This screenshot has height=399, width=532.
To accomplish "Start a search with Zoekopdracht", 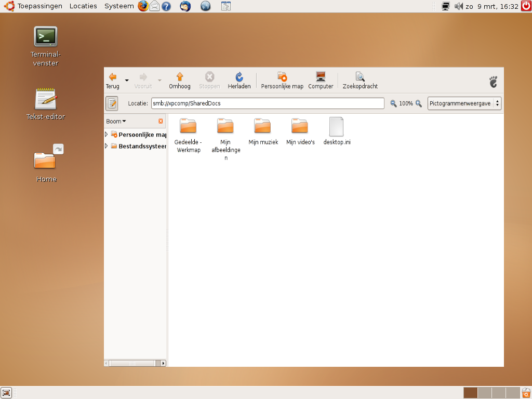I will pyautogui.click(x=360, y=77).
